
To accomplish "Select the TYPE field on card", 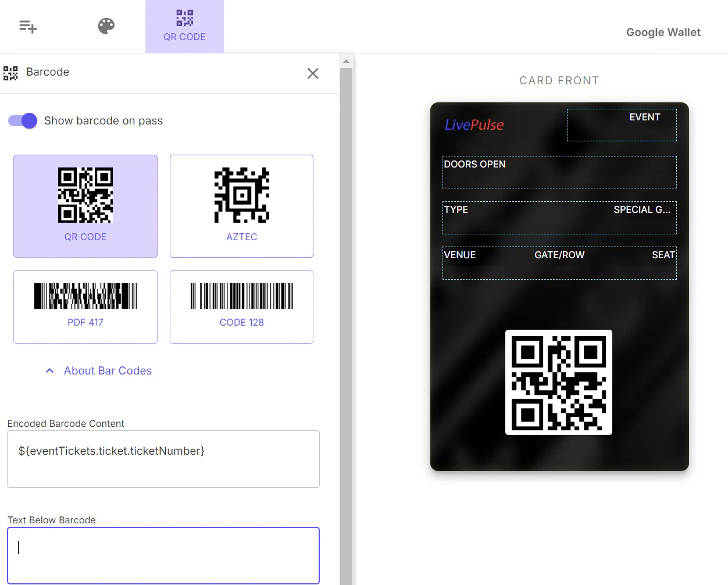I will click(x=456, y=209).
